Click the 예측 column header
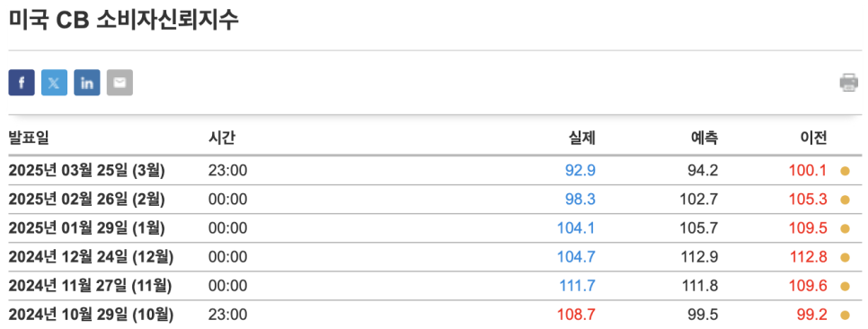The height and width of the screenshot is (329, 868). 704,138
